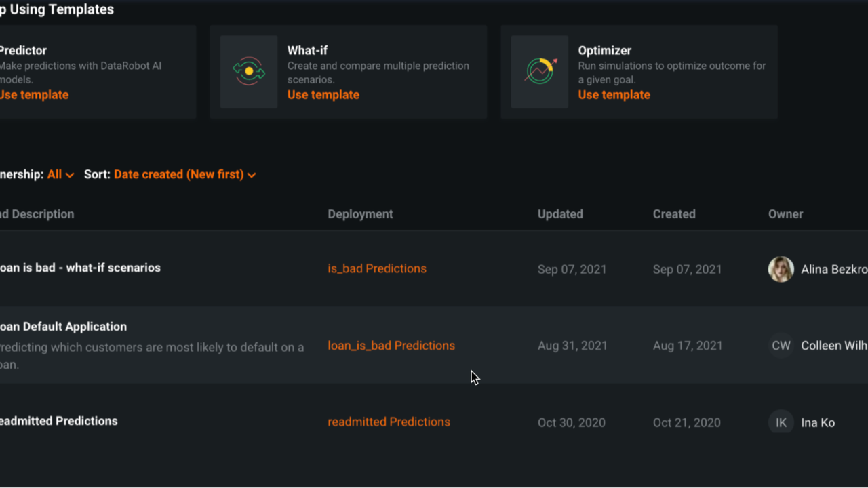
Task: Open the is_bad Predictions deployment
Action: (377, 268)
